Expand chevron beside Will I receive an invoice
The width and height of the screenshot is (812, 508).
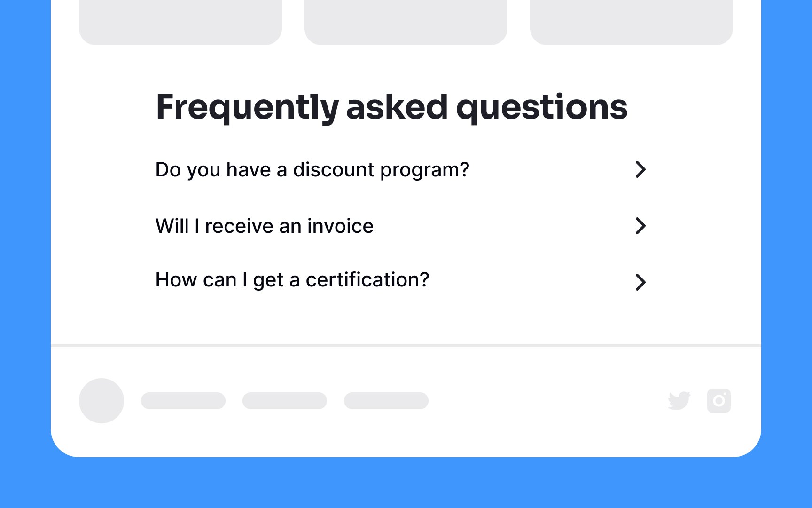(640, 226)
